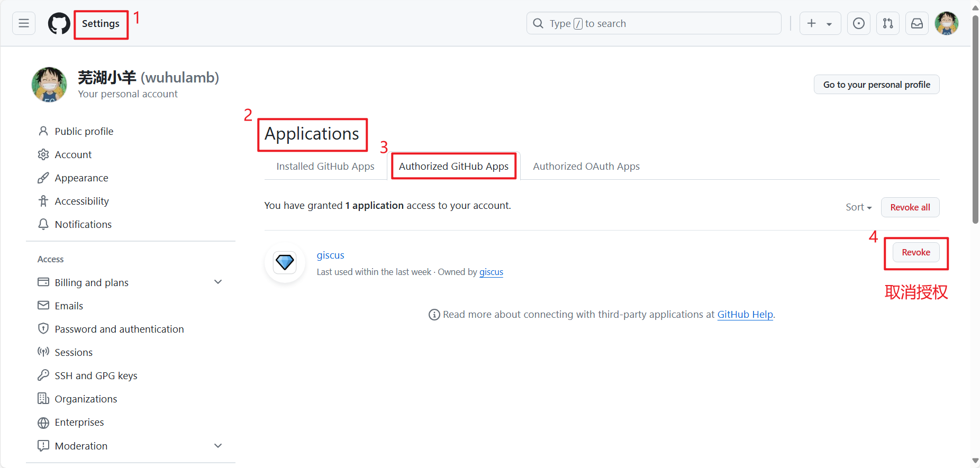The height and width of the screenshot is (468, 980).
Task: Click the info icon beside Read more
Action: click(434, 315)
